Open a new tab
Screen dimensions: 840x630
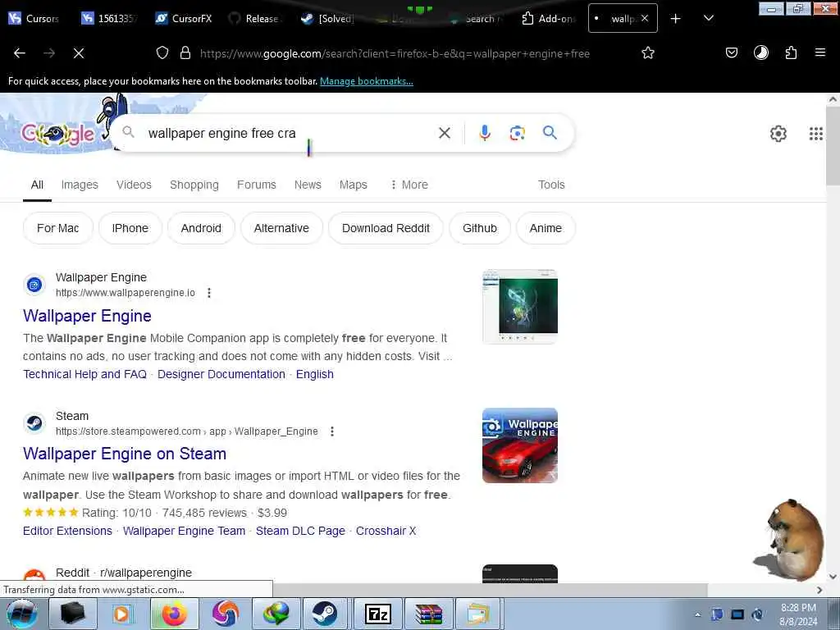pyautogui.click(x=676, y=19)
